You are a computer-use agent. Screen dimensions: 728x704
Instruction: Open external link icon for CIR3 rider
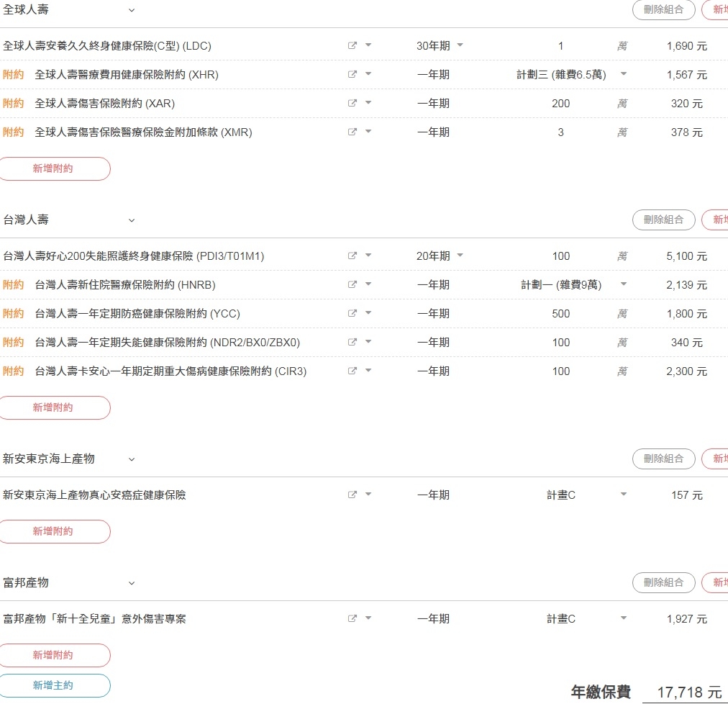(352, 371)
